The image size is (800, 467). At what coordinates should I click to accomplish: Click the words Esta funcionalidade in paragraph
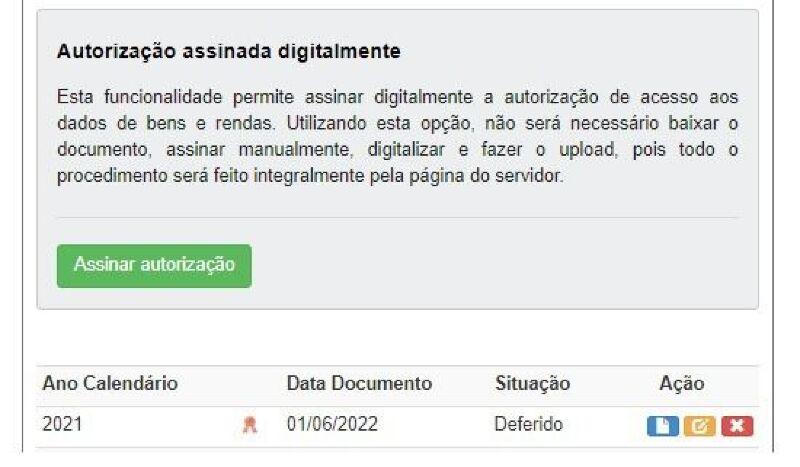[139, 97]
